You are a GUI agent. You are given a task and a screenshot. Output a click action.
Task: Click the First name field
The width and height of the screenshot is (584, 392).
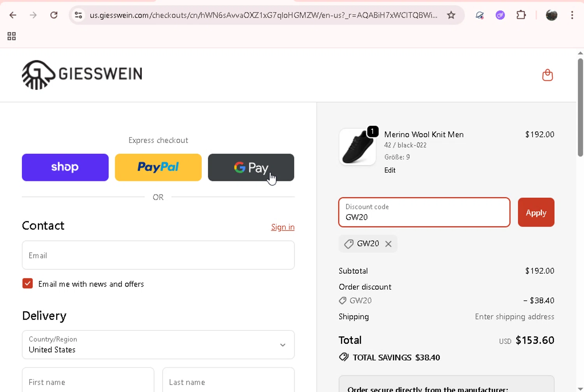click(x=88, y=381)
